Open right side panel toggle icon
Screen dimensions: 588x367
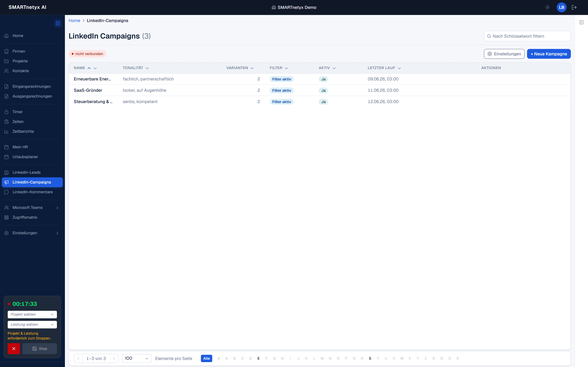(x=581, y=22)
